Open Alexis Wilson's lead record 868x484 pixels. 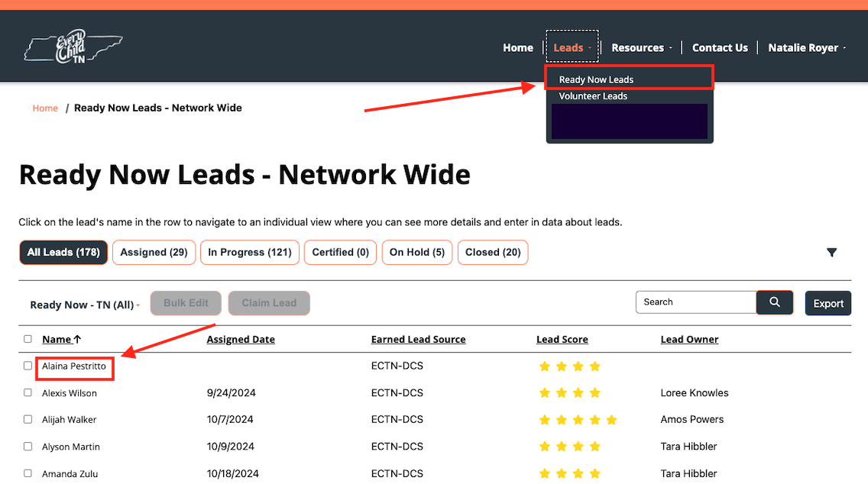tap(70, 393)
